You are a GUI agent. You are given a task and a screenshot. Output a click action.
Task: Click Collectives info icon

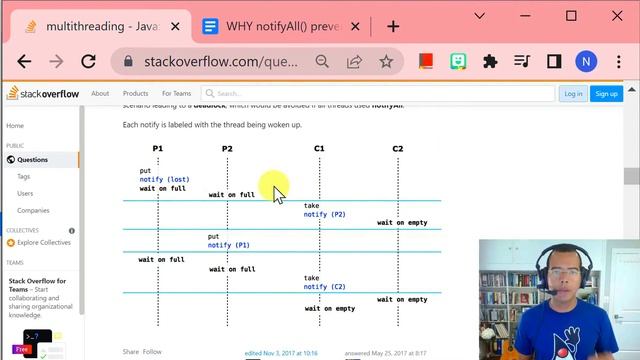coord(72,231)
